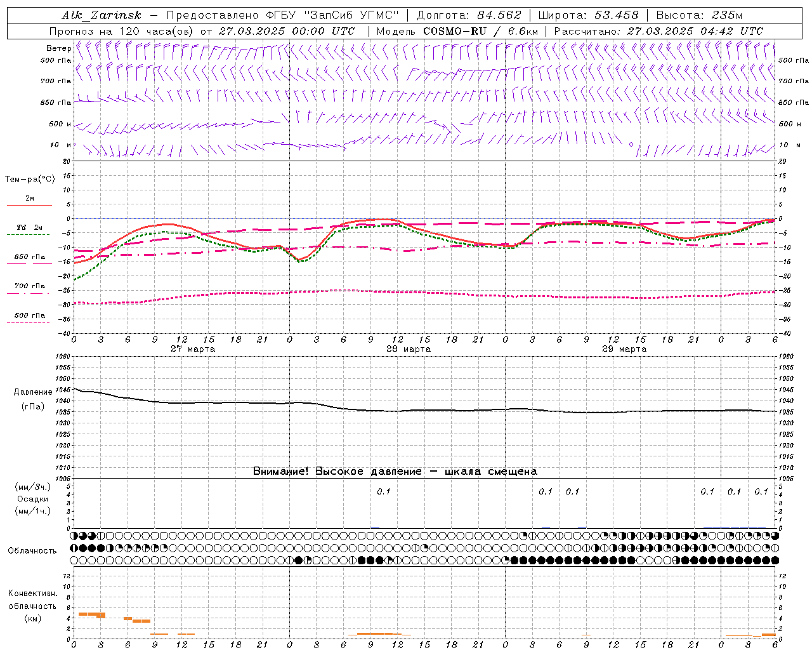The height and width of the screenshot is (650, 812).
Task: Click the Осадки section label
Action: pyautogui.click(x=33, y=499)
